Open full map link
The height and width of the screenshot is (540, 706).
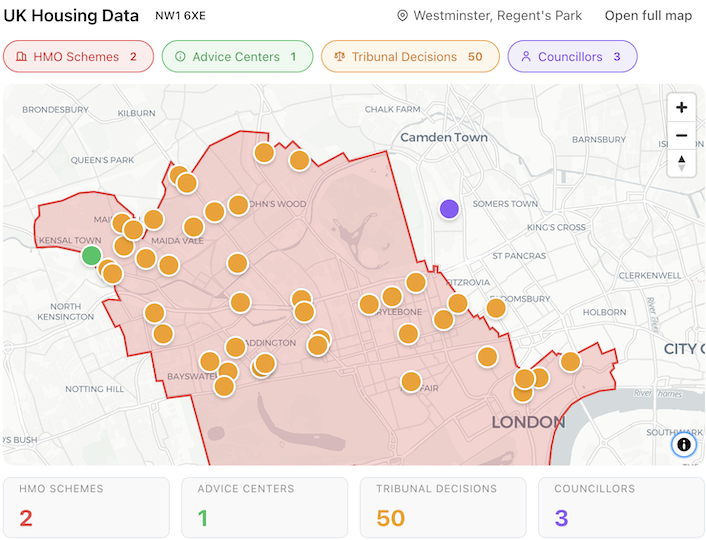tap(648, 16)
